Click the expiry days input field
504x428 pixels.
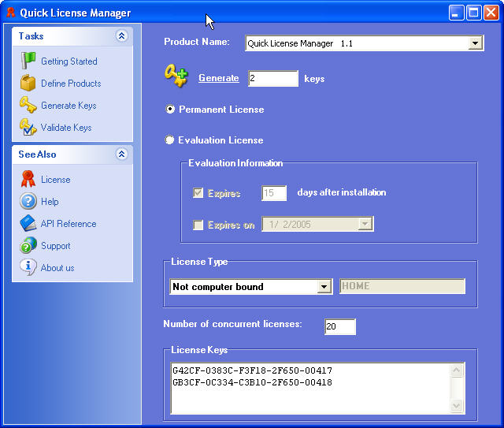pos(274,193)
